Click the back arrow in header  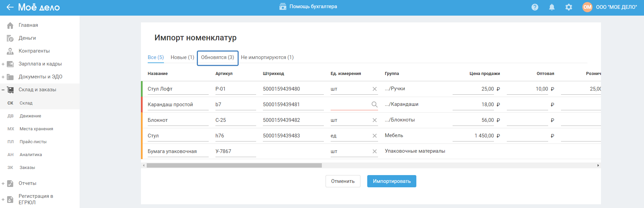point(10,7)
